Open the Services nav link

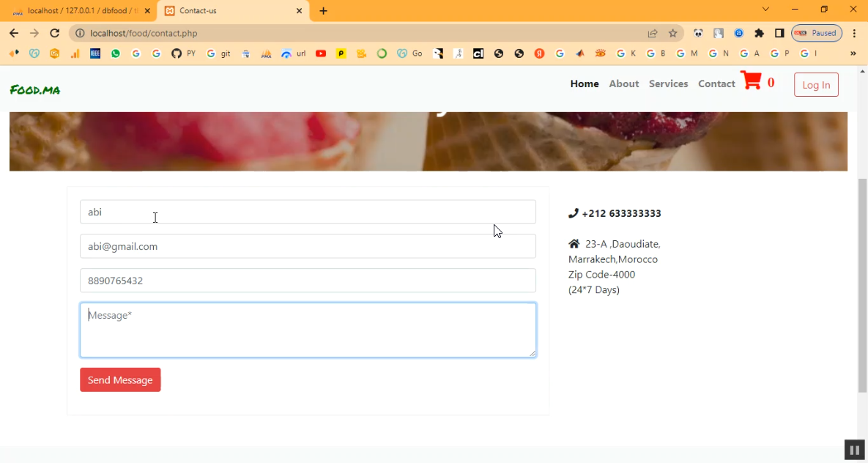668,84
